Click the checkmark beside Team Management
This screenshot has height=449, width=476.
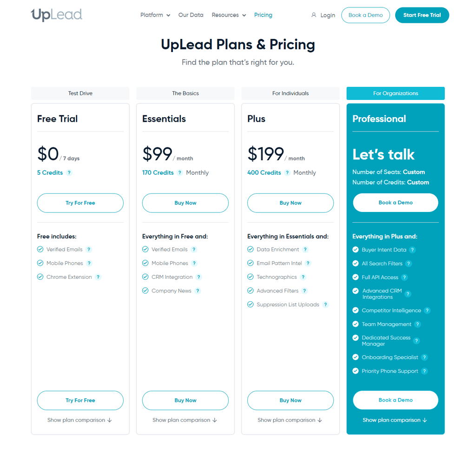click(355, 324)
